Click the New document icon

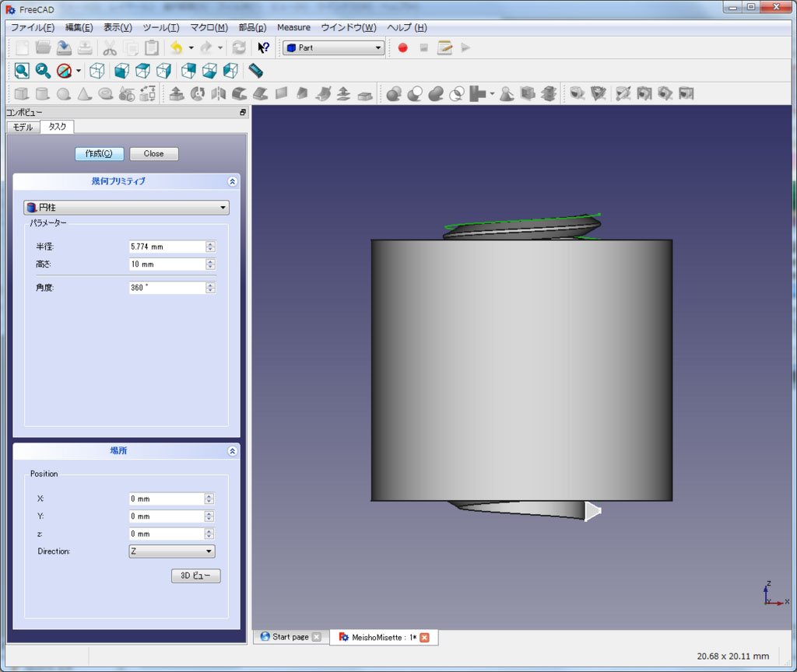click(x=22, y=47)
